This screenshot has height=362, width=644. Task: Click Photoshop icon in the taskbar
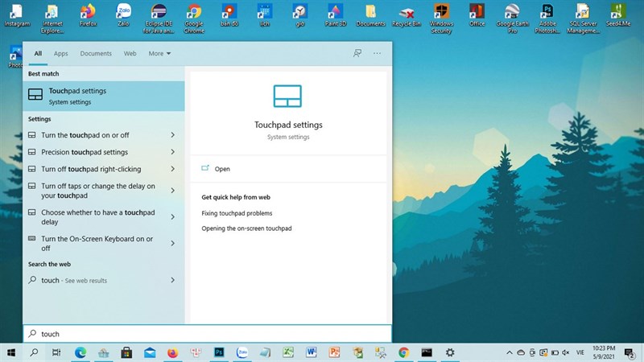218,352
